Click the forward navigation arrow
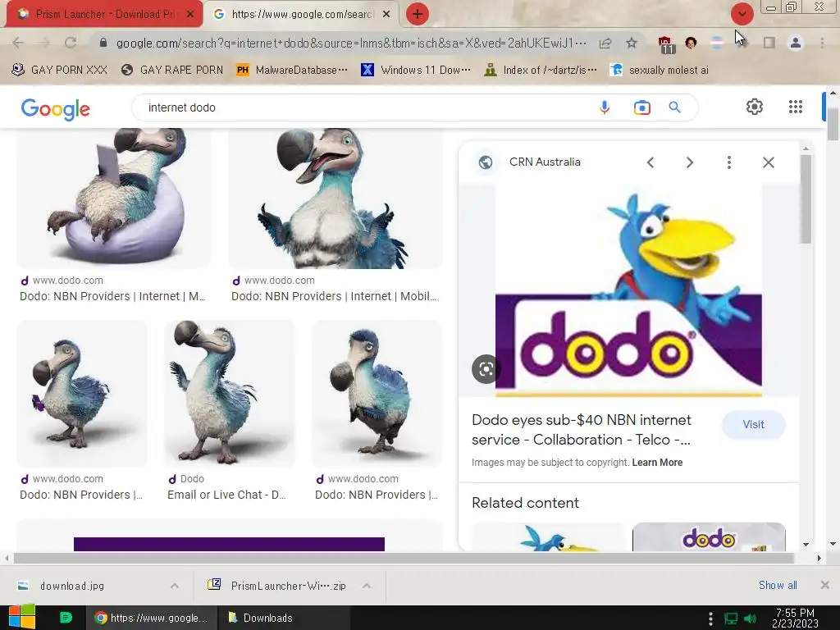Image resolution: width=840 pixels, height=630 pixels. click(x=44, y=43)
